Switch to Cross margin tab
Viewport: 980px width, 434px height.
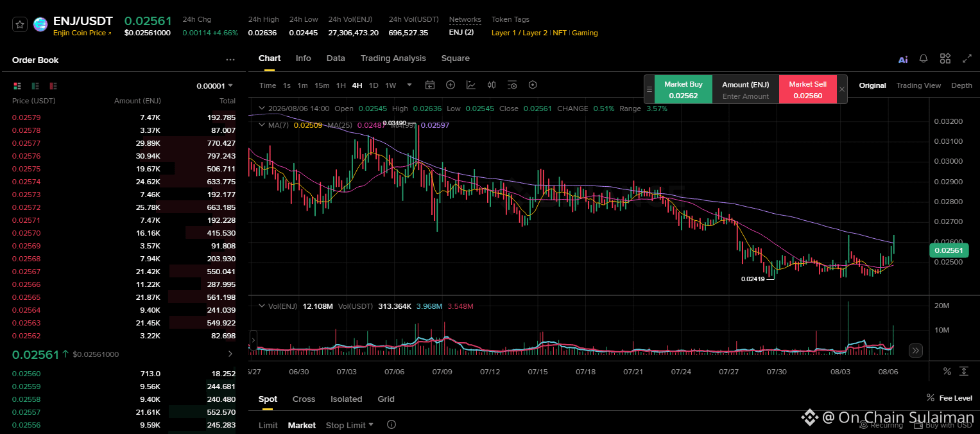(304, 399)
